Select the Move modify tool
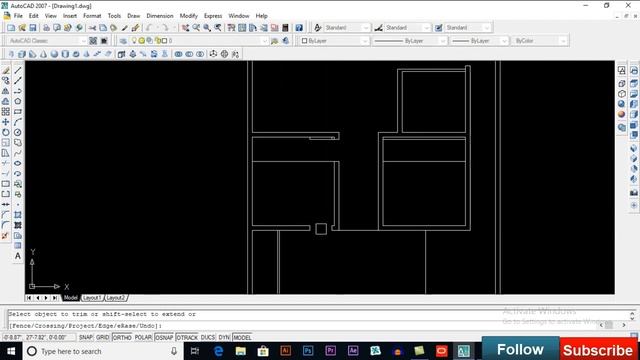 tap(6, 122)
